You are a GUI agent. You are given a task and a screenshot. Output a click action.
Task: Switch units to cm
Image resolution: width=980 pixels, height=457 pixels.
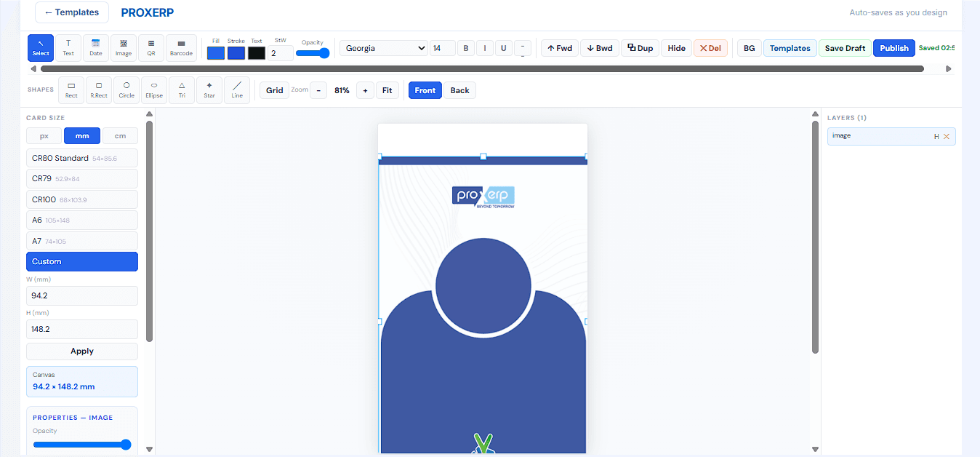click(x=120, y=136)
